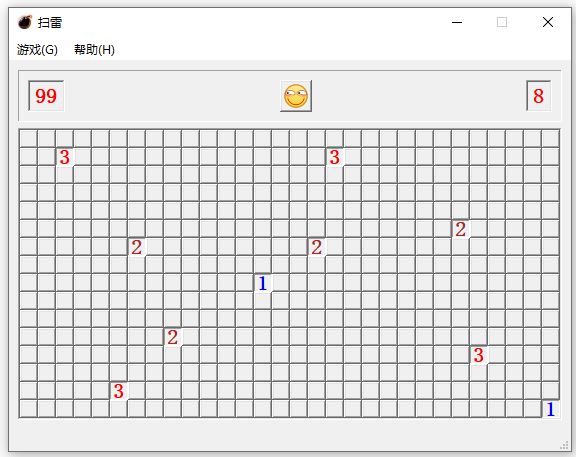Click the red 3 near bottom-right of board
The height and width of the screenshot is (457, 576).
(x=478, y=355)
